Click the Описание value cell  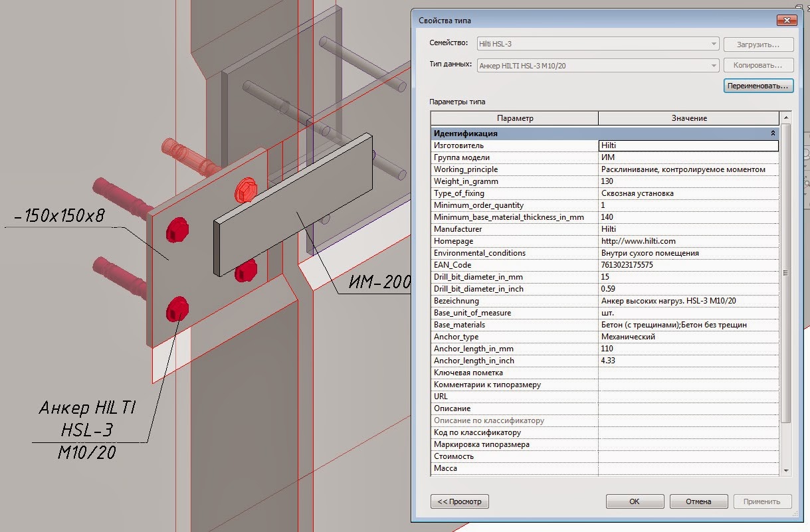[688, 408]
